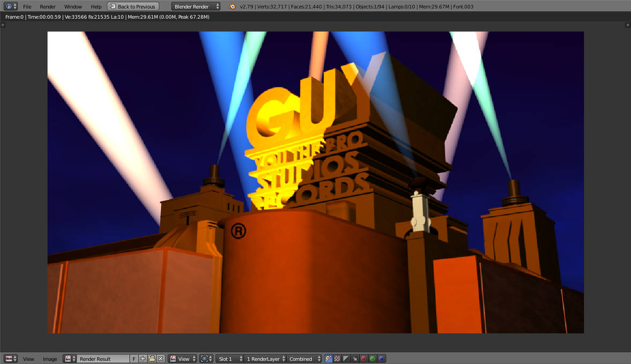Open the Info editor type selector

click(11, 6)
